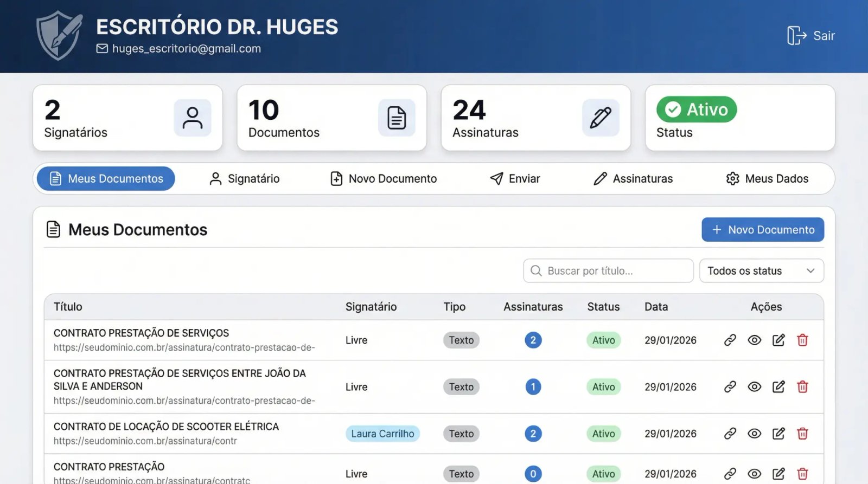Copy link for CONTRATO PRESTAÇÃO DE SERVIÇOS row
The height and width of the screenshot is (484, 868).
730,340
